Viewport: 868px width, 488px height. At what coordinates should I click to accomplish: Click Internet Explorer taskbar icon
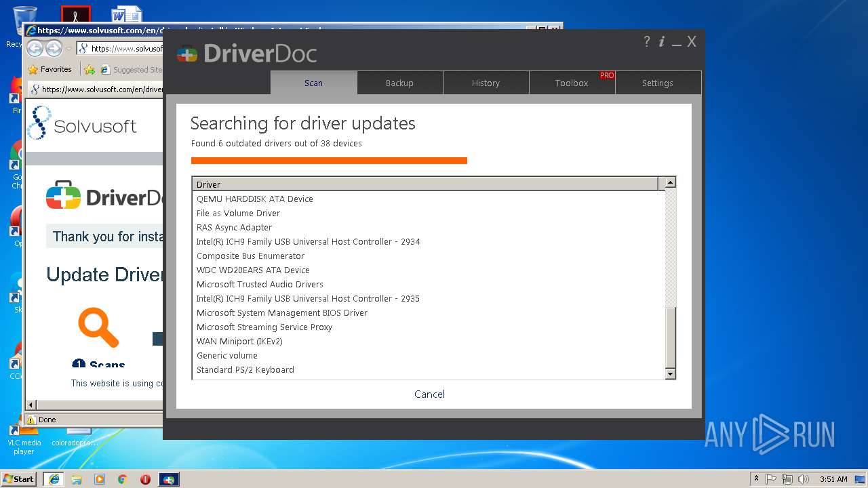(54, 479)
